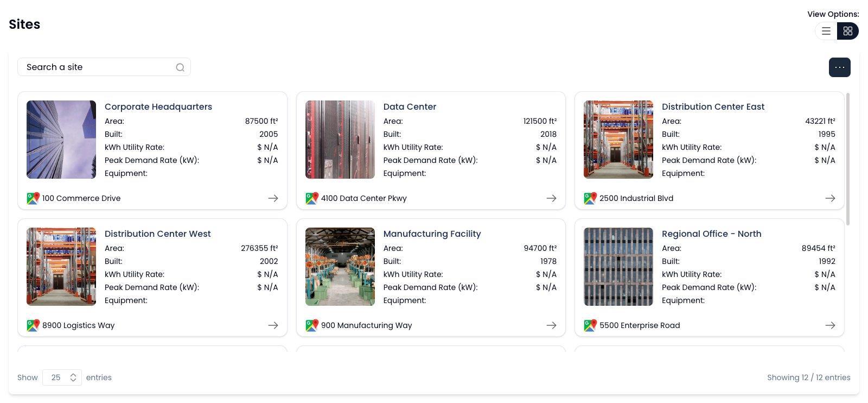Viewport: 868px width, 403px height.
Task: Click the Corporate Headquarters skyscraper thumbnail
Action: [x=61, y=140]
